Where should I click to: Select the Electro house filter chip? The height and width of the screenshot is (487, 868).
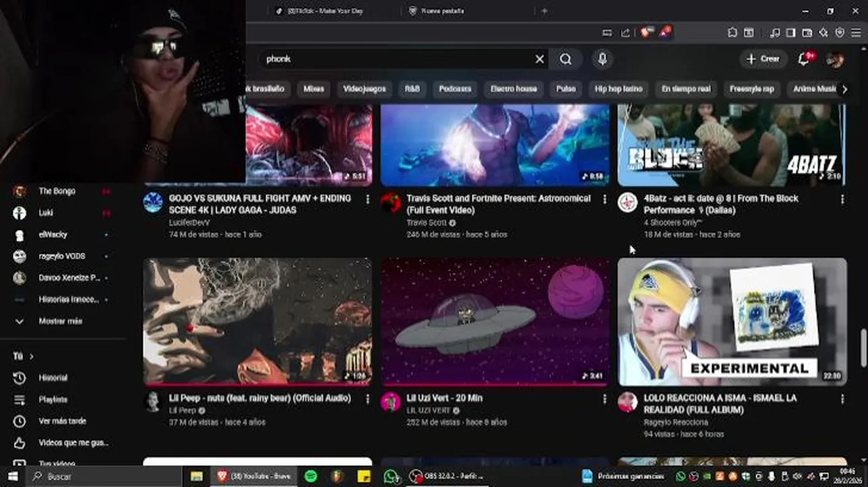point(514,89)
